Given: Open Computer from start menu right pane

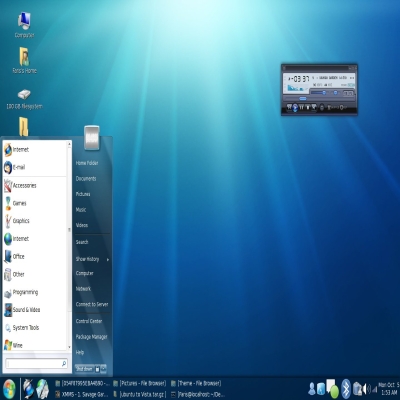Looking at the screenshot, I should pos(85,273).
